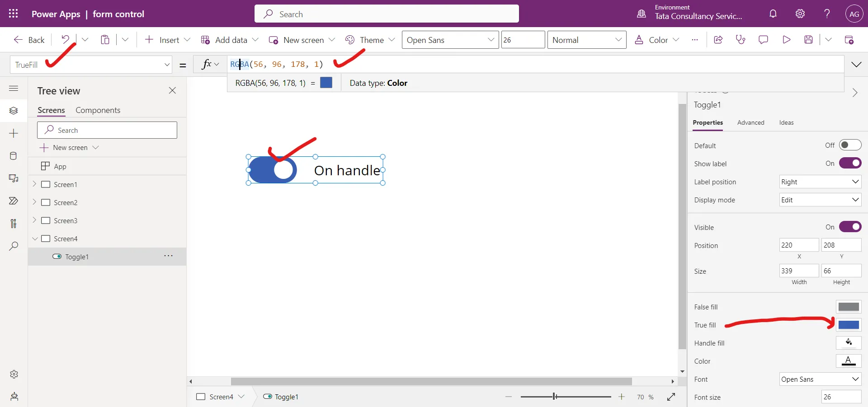Screen dimensions: 868x407
Task: Click New screen in Tree view
Action: click(x=69, y=148)
